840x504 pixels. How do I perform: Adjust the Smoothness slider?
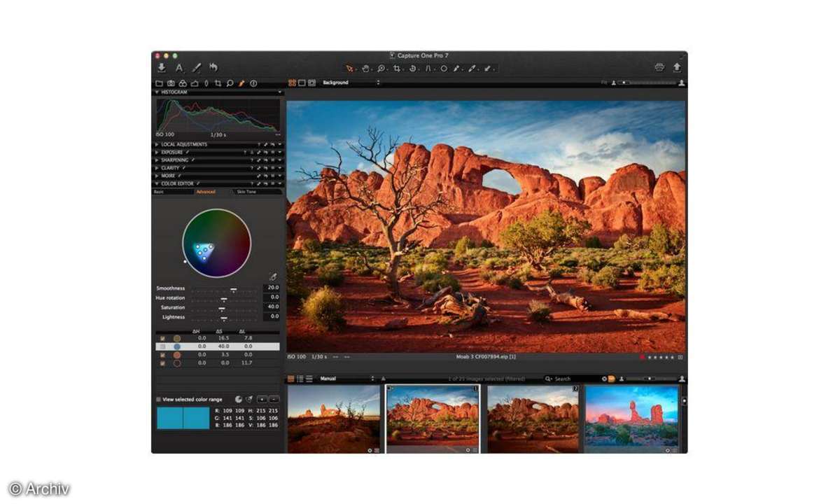click(225, 288)
